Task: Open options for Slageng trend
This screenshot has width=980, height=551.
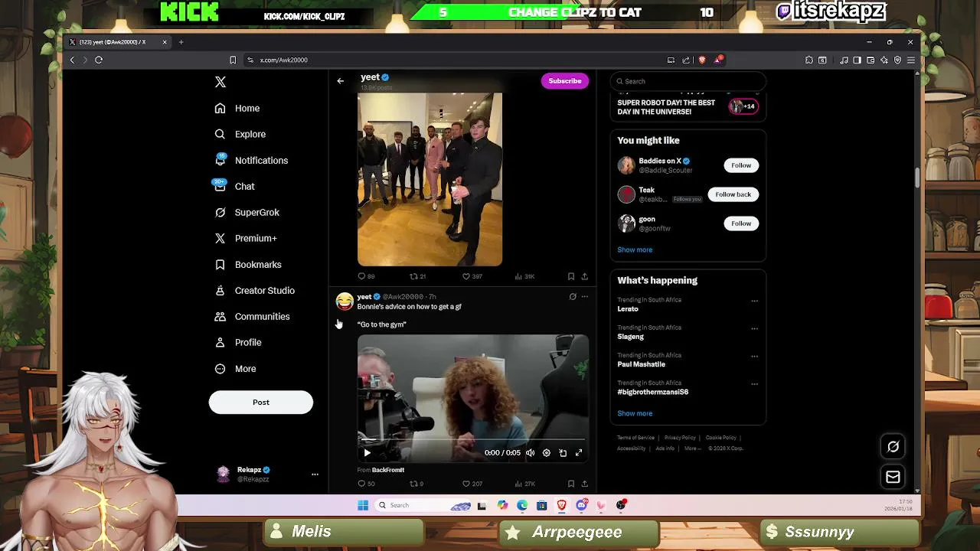Action: 754,328
